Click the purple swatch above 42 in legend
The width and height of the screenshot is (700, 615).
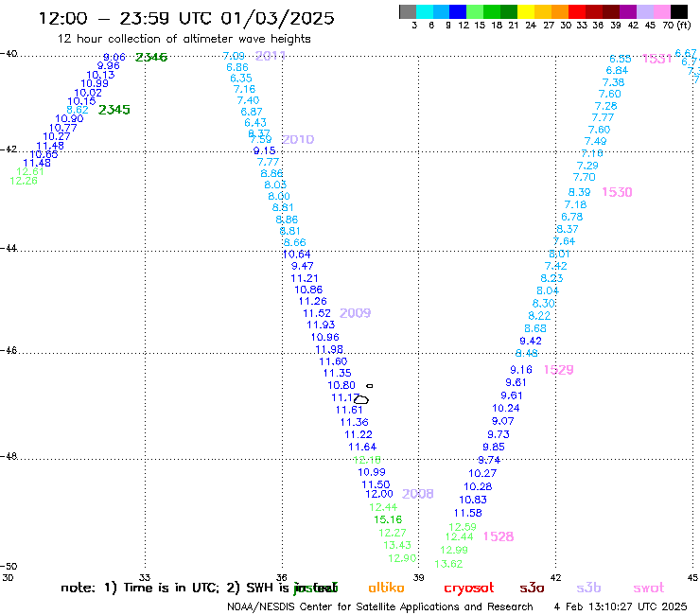coord(628,11)
